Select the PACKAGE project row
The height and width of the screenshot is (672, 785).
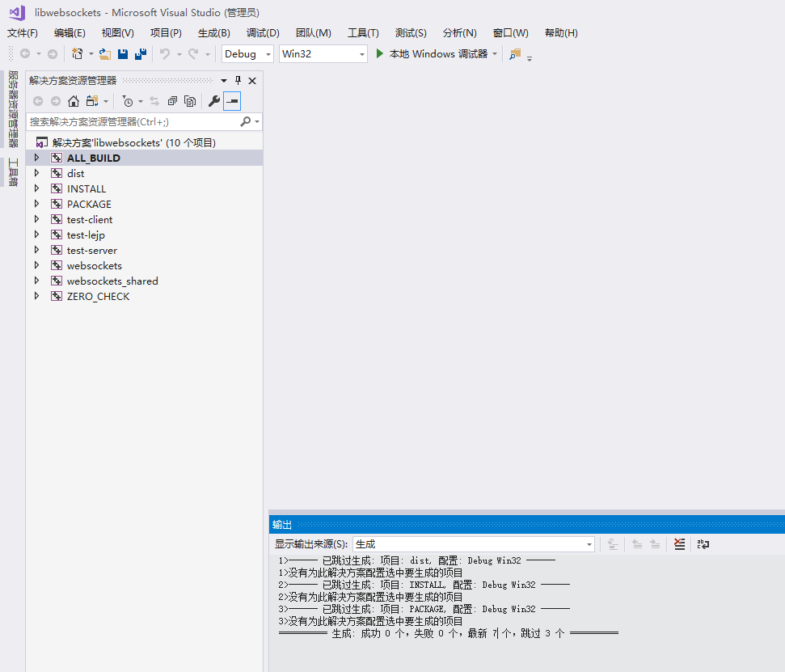[144, 204]
